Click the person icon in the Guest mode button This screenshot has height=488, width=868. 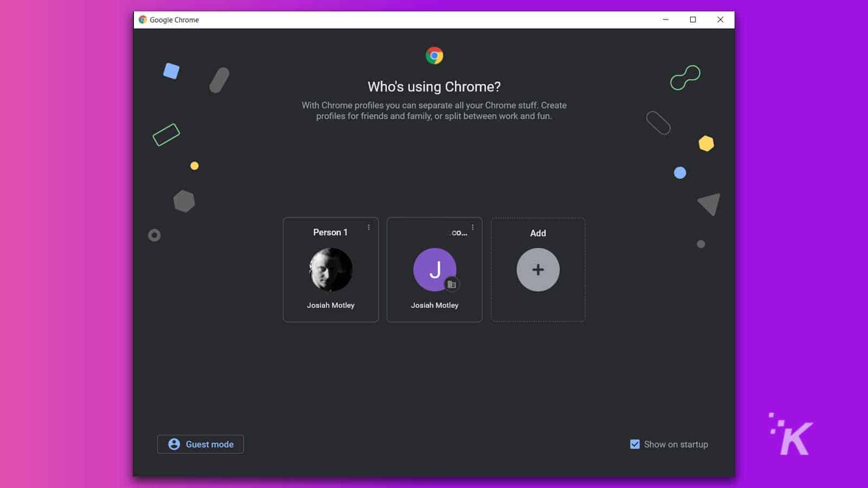174,444
